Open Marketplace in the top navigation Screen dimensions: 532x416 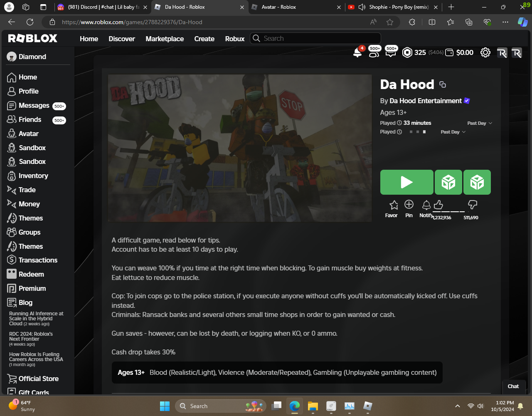[165, 39]
